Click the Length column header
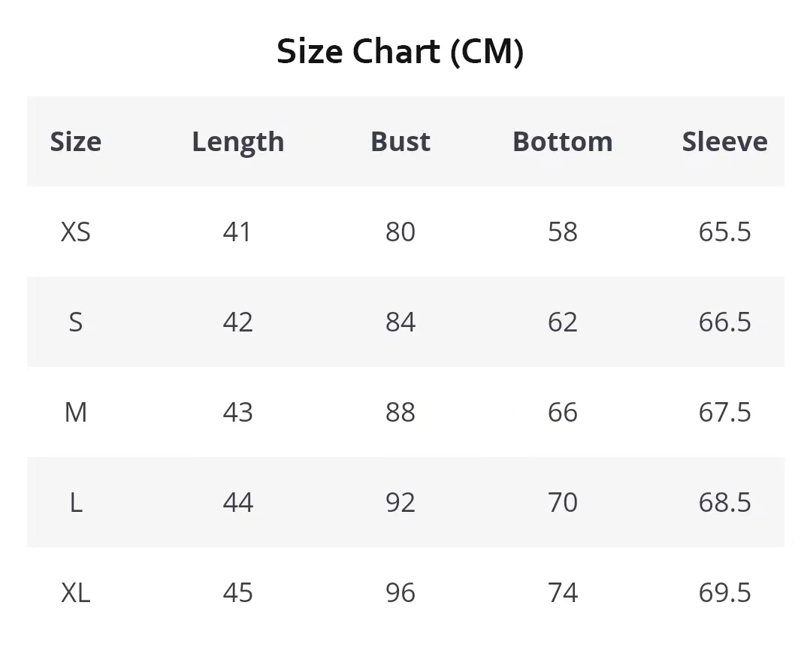The width and height of the screenshot is (798, 672). click(238, 141)
